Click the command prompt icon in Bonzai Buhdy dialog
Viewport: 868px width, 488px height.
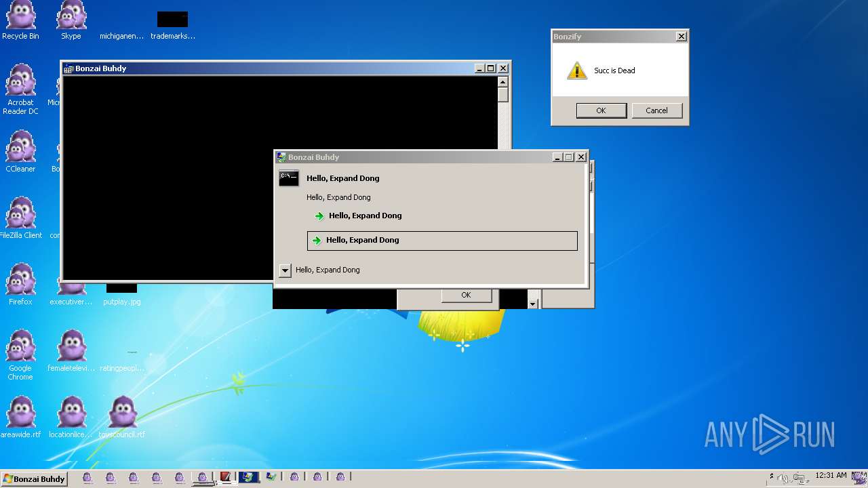[x=289, y=178]
